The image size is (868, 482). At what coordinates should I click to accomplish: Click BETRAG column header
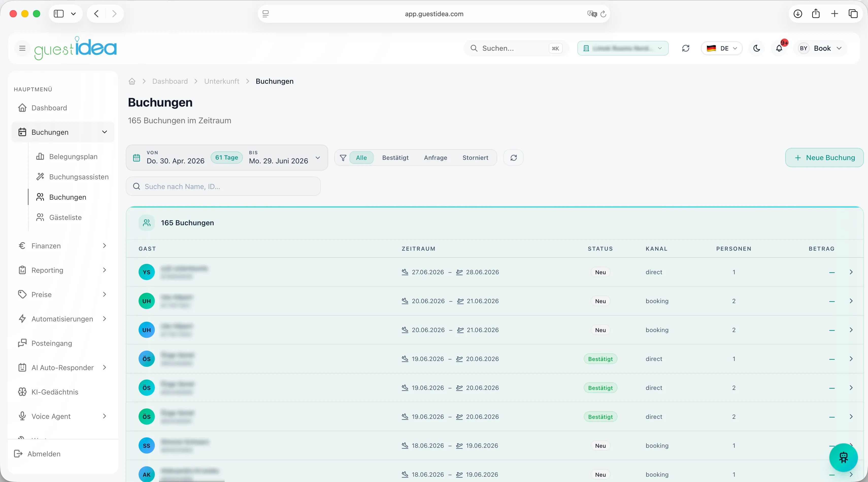(x=822, y=249)
